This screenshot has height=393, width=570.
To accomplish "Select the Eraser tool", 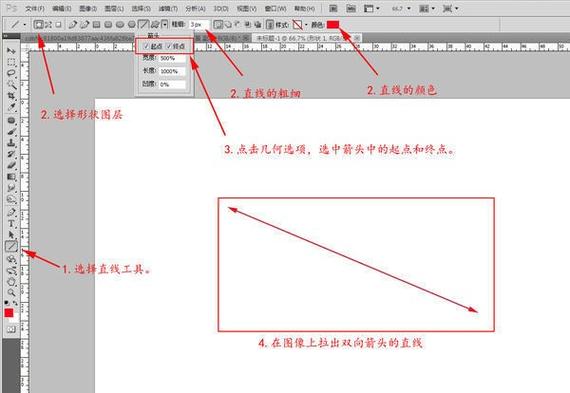I will click(x=11, y=165).
